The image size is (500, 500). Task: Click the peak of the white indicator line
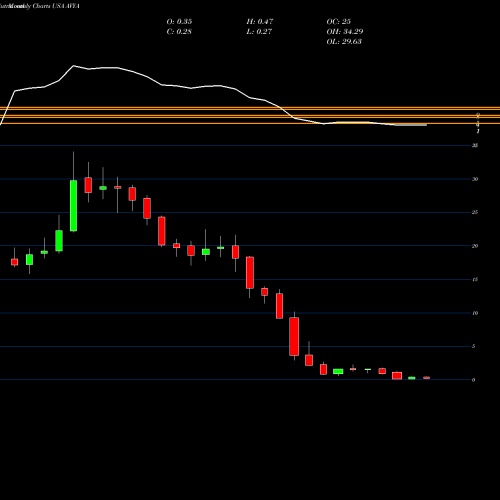[x=74, y=66]
